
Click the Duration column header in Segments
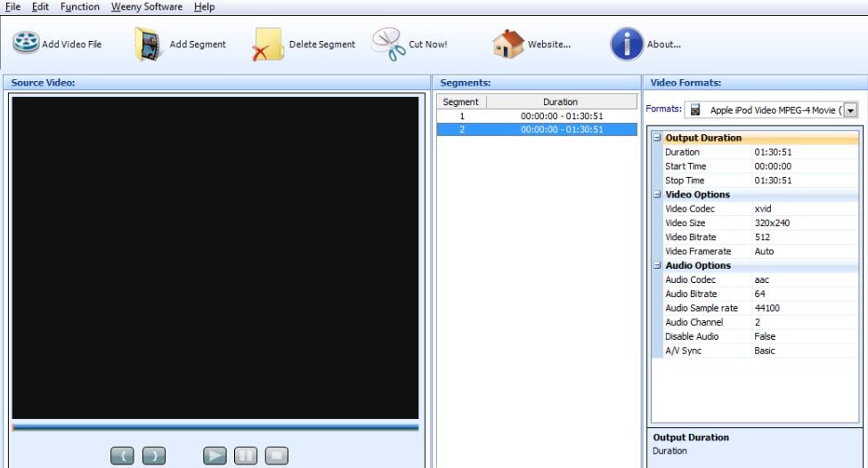tap(562, 101)
